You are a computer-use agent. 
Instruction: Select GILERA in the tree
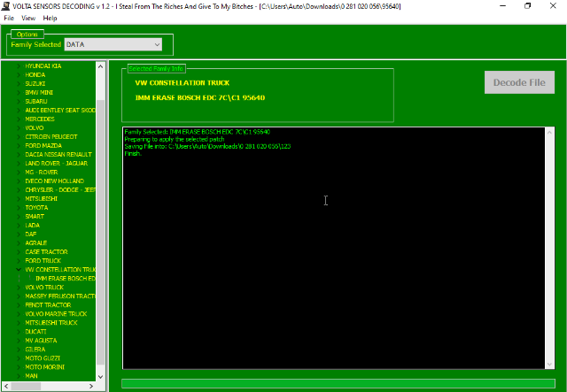(35, 350)
